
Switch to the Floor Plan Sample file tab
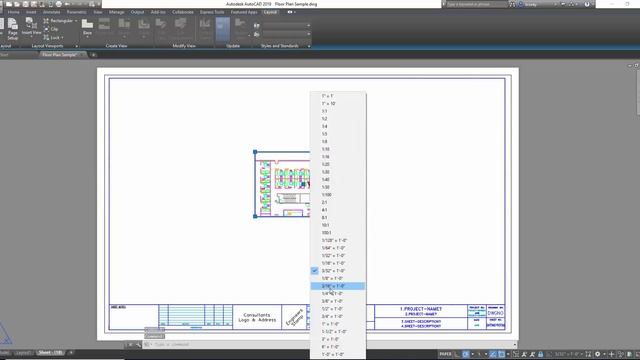(60, 55)
